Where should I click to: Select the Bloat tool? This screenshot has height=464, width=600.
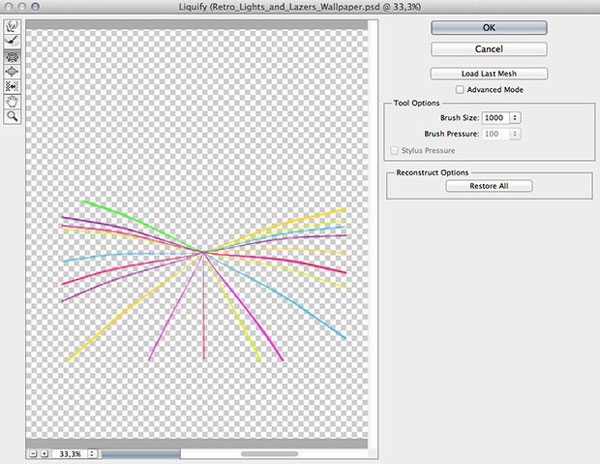tap(12, 72)
